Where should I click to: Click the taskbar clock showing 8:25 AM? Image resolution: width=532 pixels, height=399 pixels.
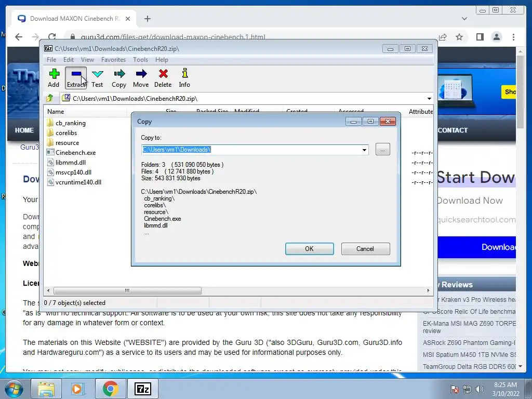(x=506, y=389)
